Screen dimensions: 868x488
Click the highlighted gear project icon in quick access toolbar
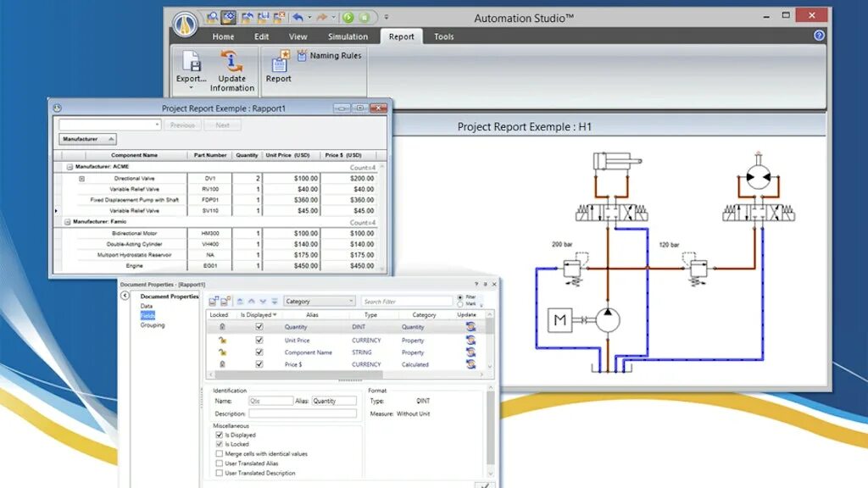pos(229,17)
